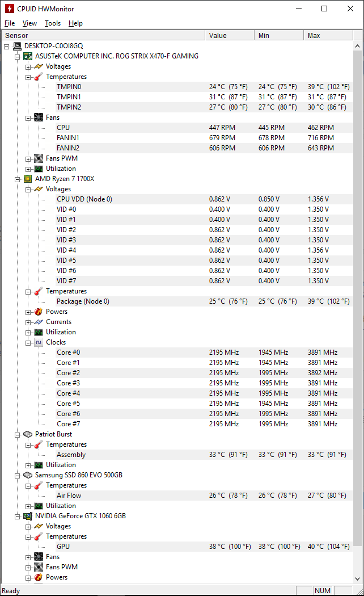Viewport: 364px width, 596px height.
Task: Click the Ryzen Utilization graph icon
Action: (39, 332)
